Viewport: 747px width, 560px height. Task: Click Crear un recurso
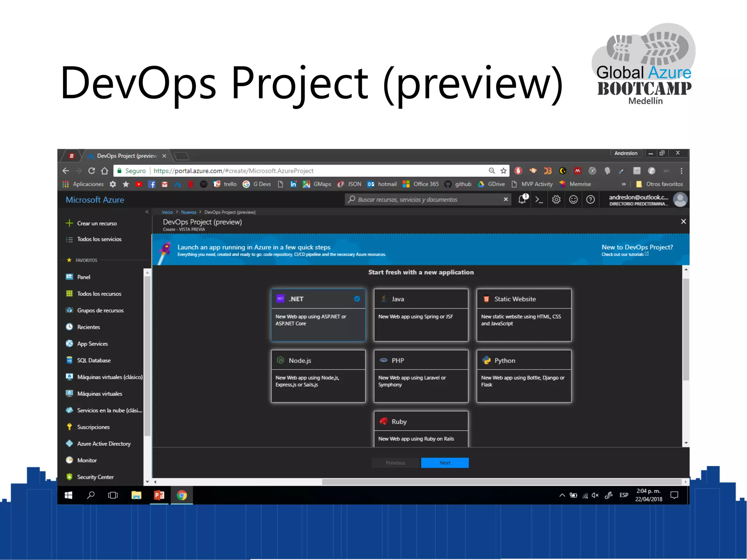pos(91,223)
